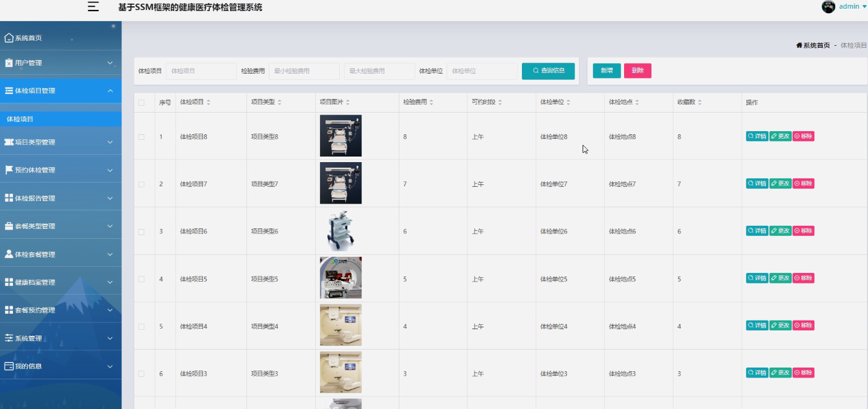This screenshot has width=868, height=409.
Task: Click the 体检单位 search input field
Action: 481,71
